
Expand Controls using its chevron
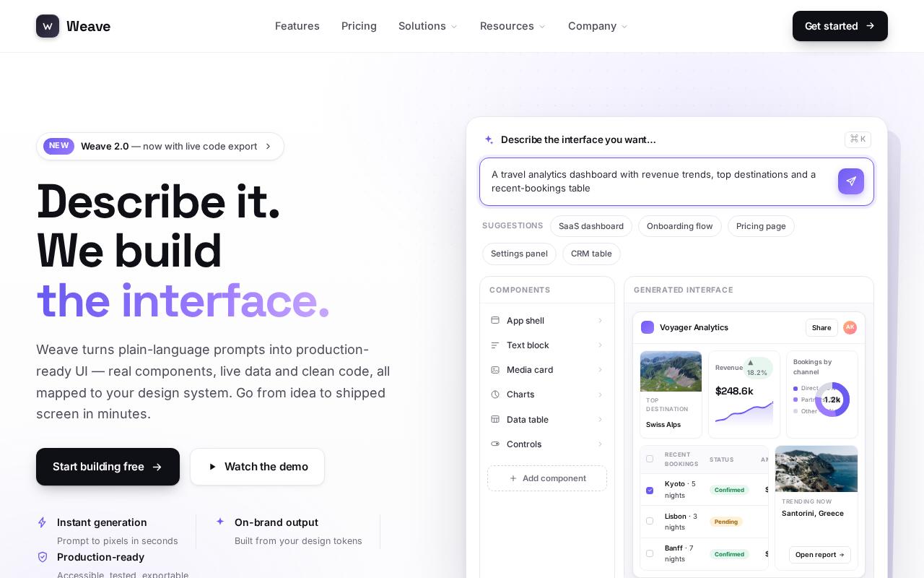pyautogui.click(x=600, y=444)
